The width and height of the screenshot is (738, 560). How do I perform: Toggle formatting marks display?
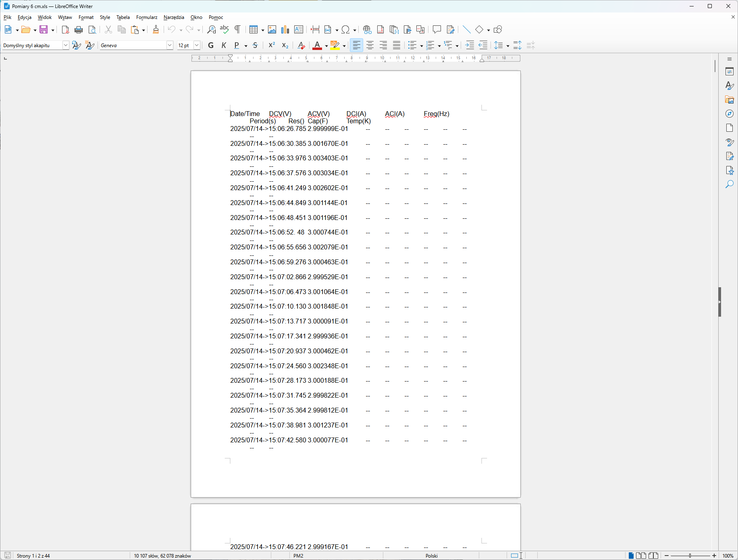[238, 29]
